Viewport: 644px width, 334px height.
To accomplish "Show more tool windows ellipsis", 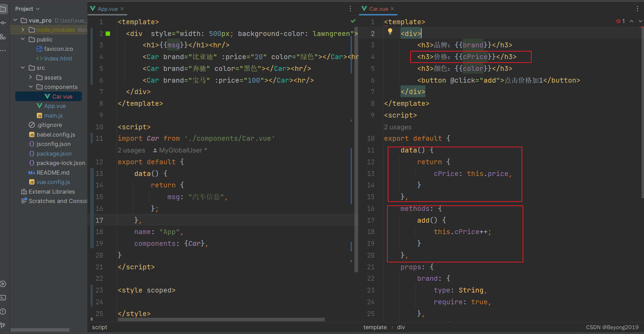I will tap(3, 50).
